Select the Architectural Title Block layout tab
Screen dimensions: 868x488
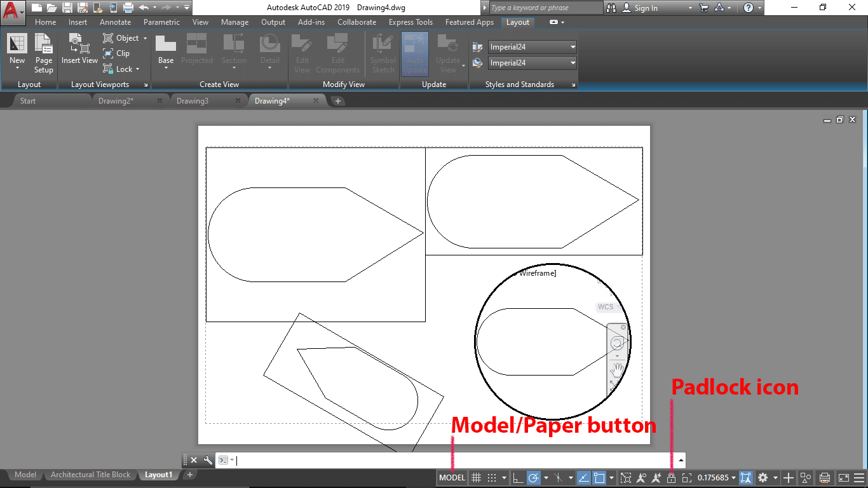click(90, 475)
